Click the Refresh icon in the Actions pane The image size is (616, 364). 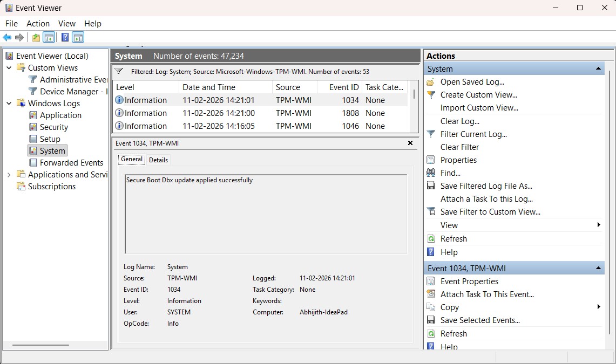click(x=430, y=238)
